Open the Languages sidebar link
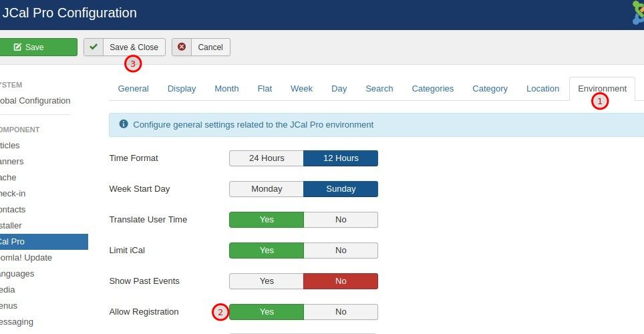The height and width of the screenshot is (334, 644). pyautogui.click(x=17, y=274)
